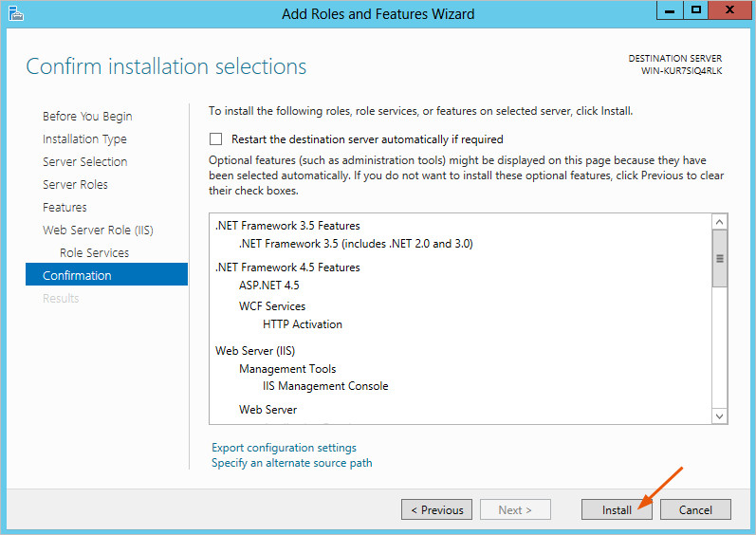Select the Confirmation step
Viewport: 756px width, 535px height.
pos(77,275)
